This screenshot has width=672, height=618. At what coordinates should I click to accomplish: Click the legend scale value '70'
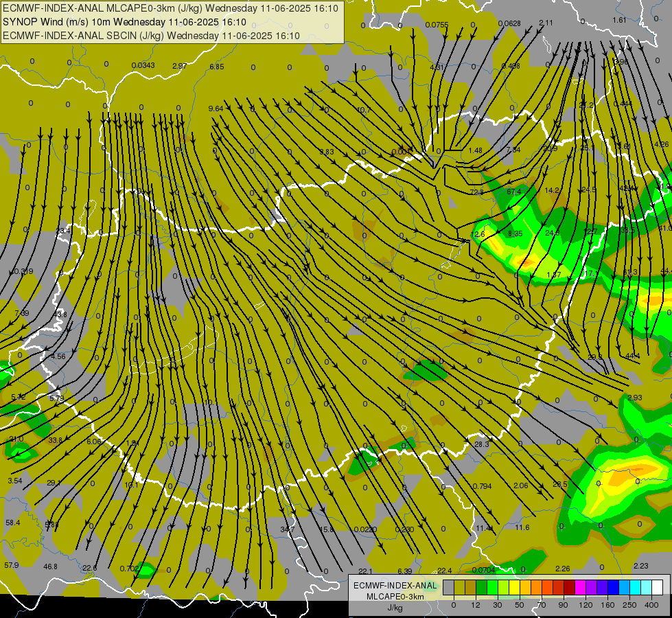click(x=542, y=605)
